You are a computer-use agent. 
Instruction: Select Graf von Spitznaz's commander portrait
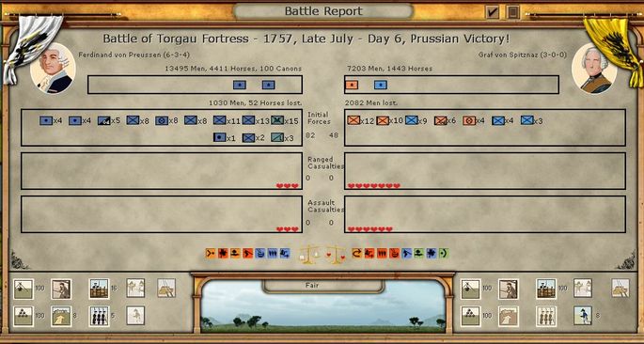coord(594,69)
